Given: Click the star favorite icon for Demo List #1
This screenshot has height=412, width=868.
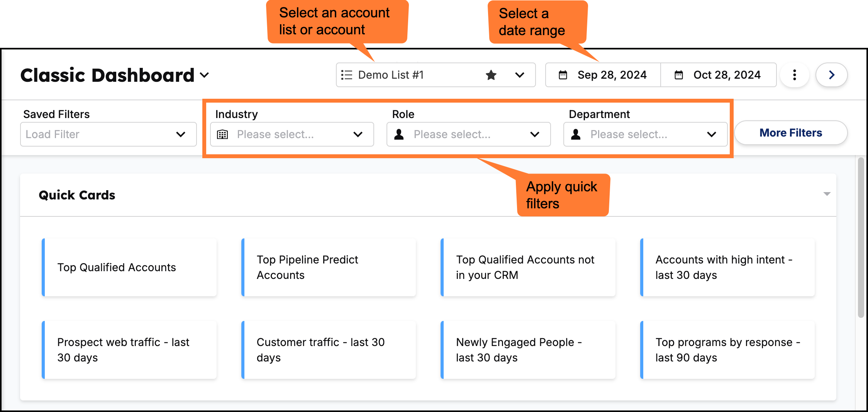Looking at the screenshot, I should [x=491, y=75].
